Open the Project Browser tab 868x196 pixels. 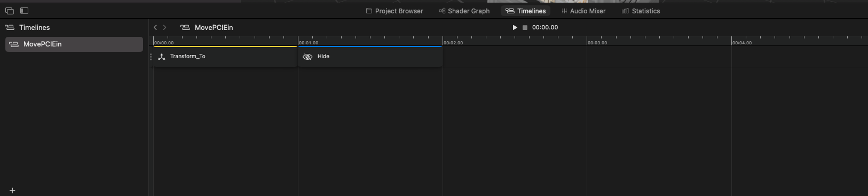pyautogui.click(x=394, y=11)
